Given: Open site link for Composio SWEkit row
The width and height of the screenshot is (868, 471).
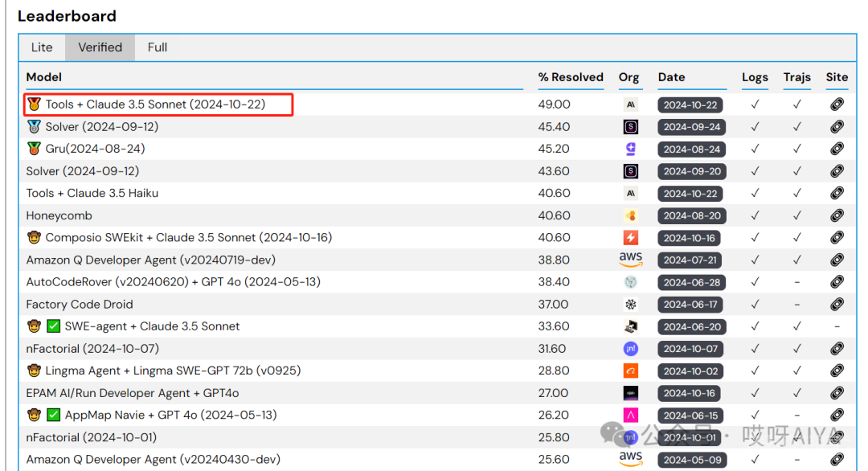Looking at the screenshot, I should click(x=837, y=237).
